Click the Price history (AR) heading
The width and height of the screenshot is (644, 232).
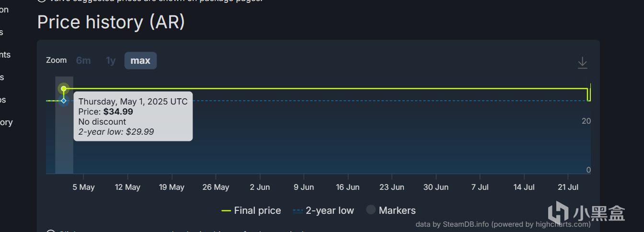(111, 23)
